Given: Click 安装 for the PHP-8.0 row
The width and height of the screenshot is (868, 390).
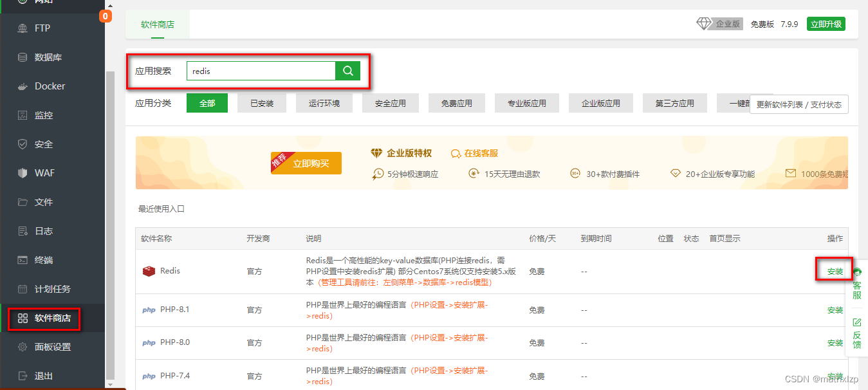Looking at the screenshot, I should pyautogui.click(x=835, y=343).
